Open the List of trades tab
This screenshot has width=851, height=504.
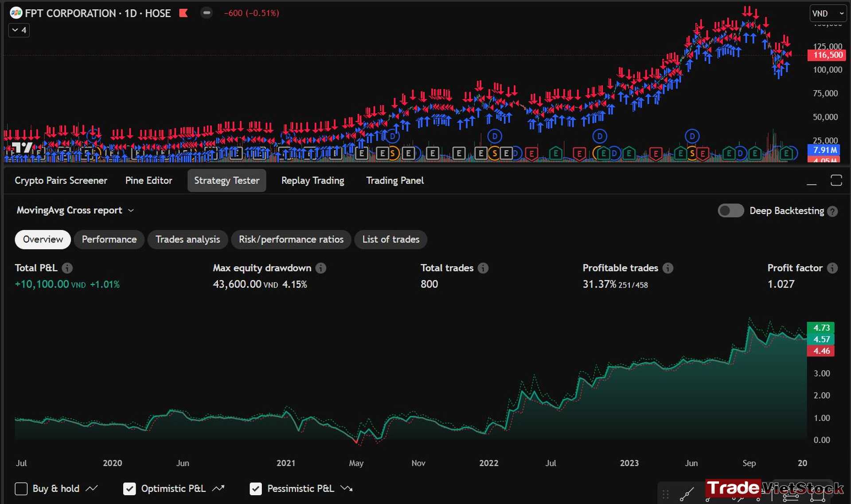tap(390, 239)
